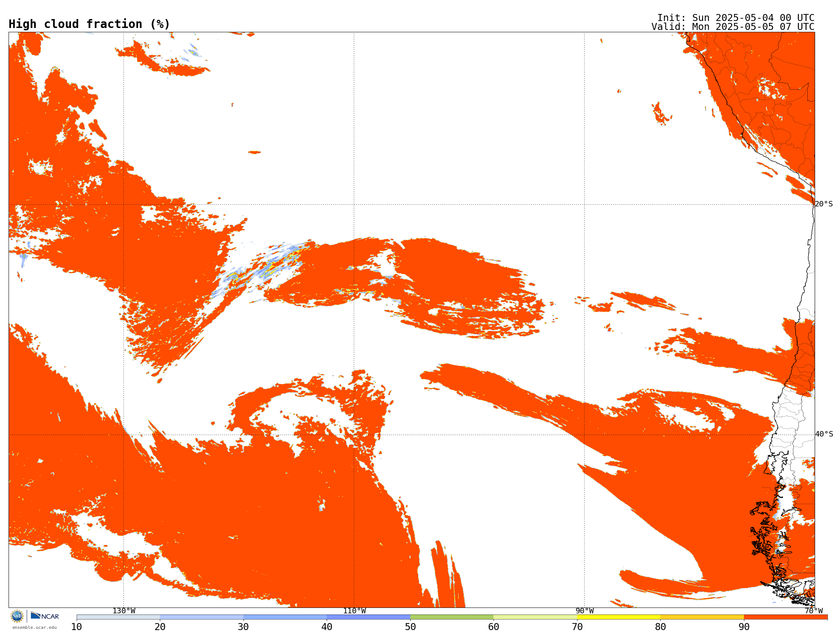840x632 pixels.
Task: Click colorbar tick label 30
Action: click(243, 627)
